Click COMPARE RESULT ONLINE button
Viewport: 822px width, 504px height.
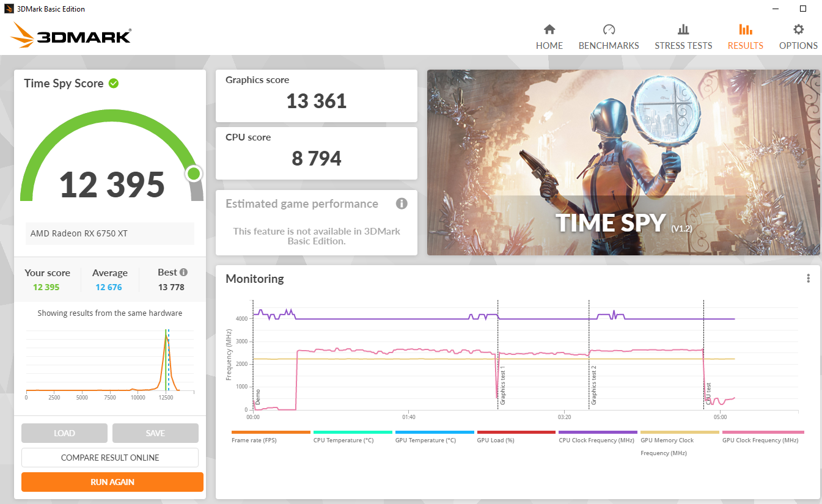click(110, 458)
